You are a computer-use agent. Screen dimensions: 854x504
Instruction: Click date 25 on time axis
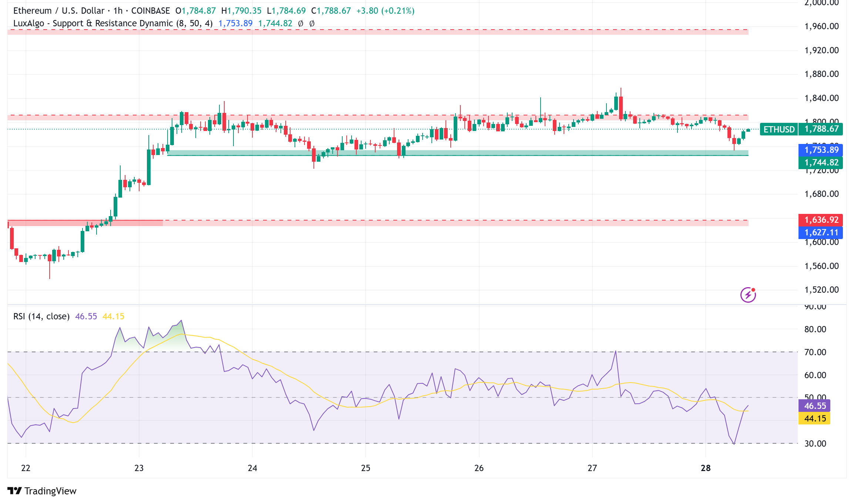coord(366,468)
